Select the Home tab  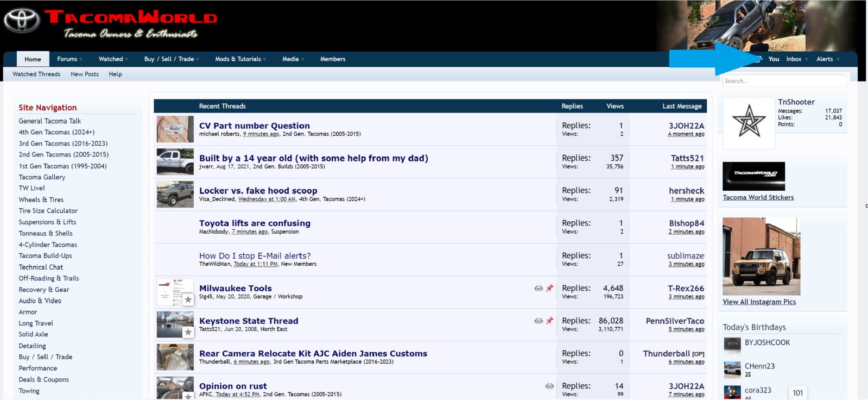pos(33,59)
